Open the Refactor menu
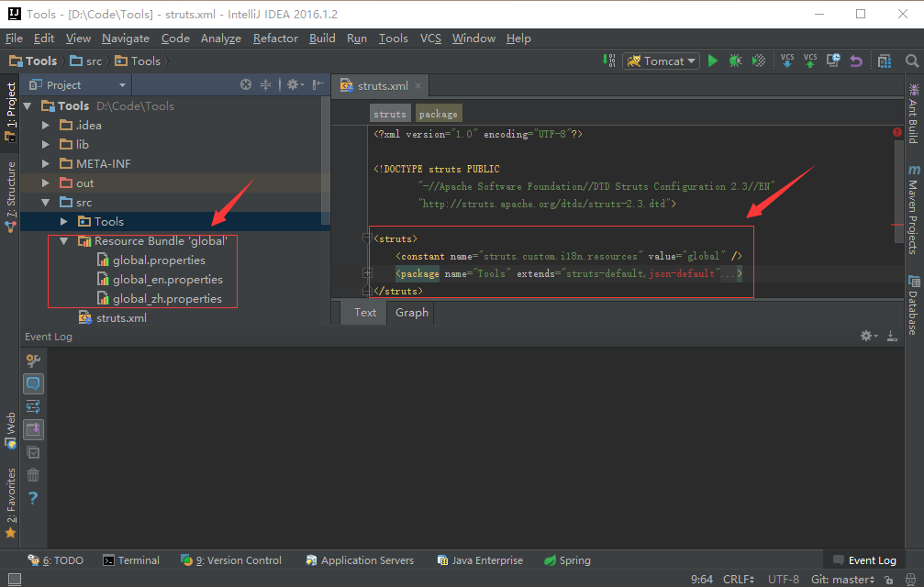The height and width of the screenshot is (587, 924). [275, 39]
